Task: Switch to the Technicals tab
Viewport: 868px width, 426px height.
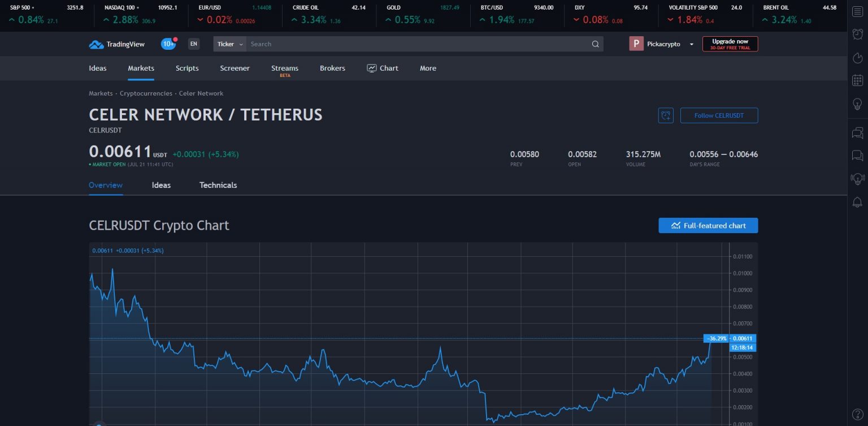Action: [x=218, y=185]
